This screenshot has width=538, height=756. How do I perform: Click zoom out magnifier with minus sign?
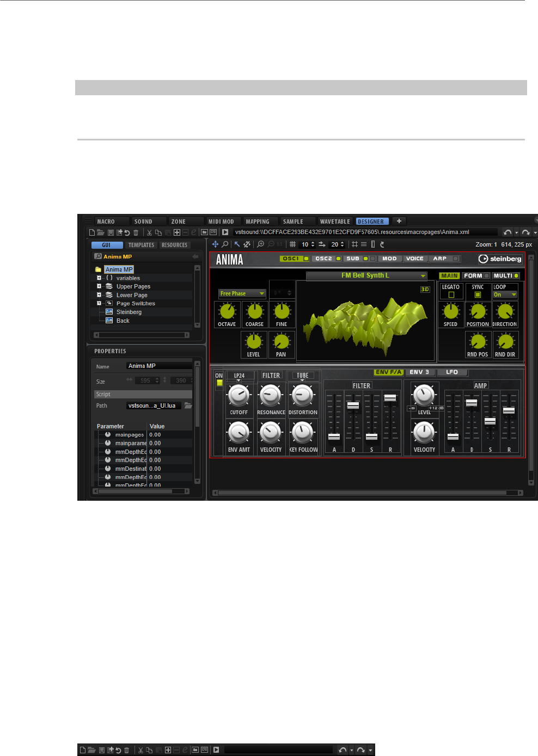click(271, 244)
